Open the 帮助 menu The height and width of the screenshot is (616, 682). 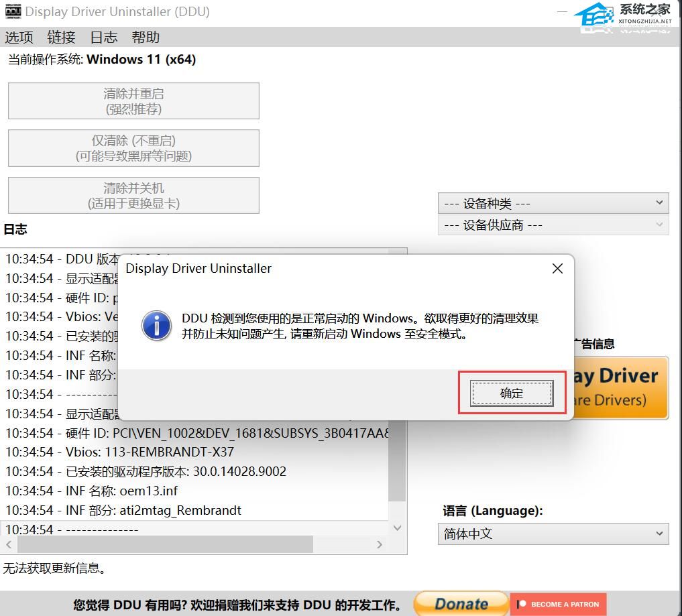[x=146, y=38]
